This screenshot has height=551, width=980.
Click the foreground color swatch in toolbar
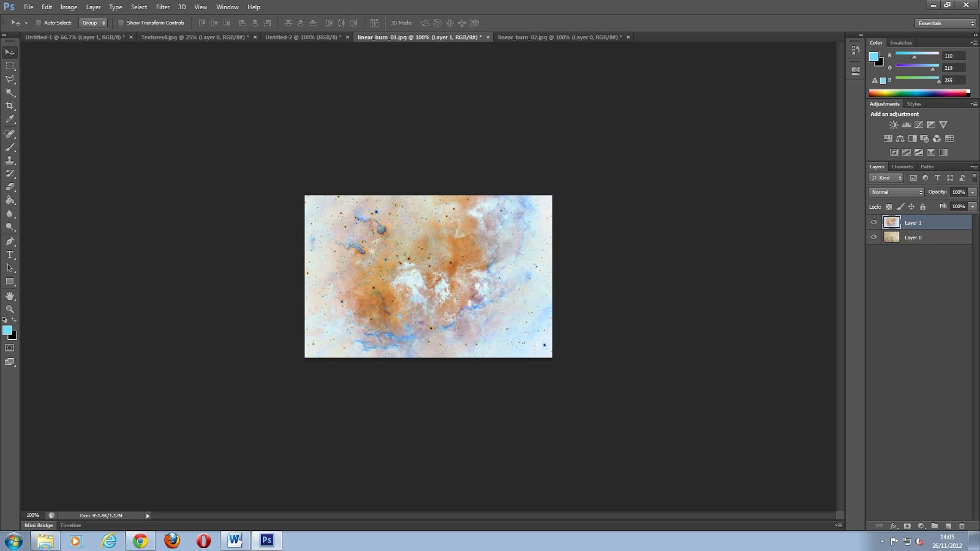(7, 330)
